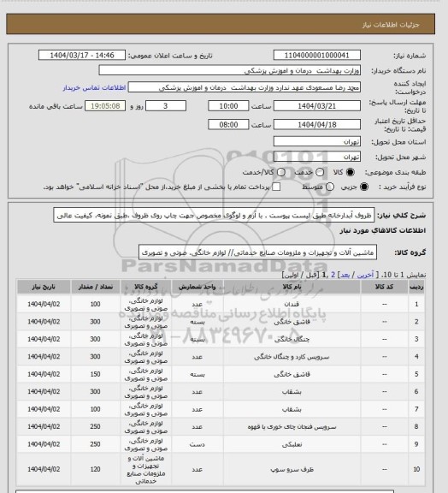Click the واحد شمارش column header
The width and height of the screenshot is (448, 493).
(x=197, y=287)
